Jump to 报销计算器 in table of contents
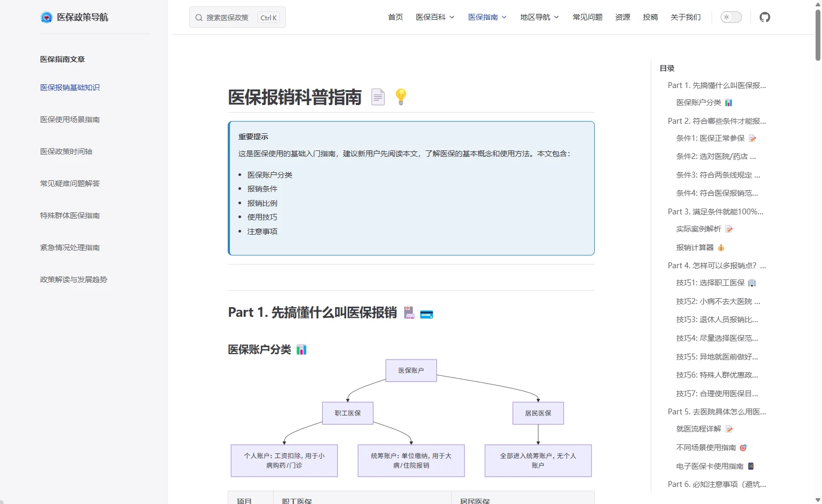The width and height of the screenshot is (822, 504). click(695, 247)
